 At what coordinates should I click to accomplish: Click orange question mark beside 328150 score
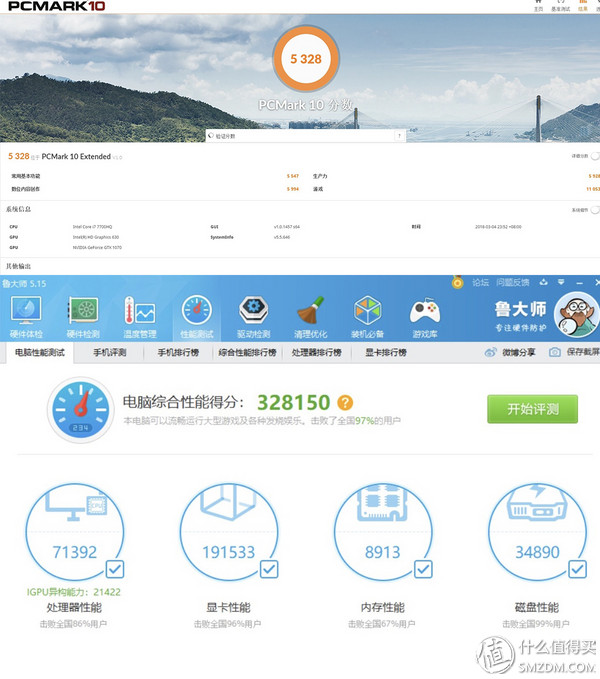345,403
